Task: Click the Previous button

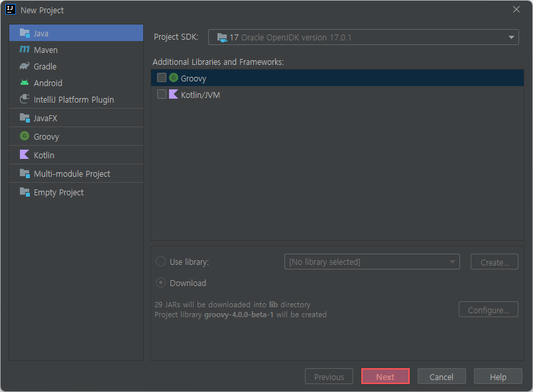Action: pos(329,376)
